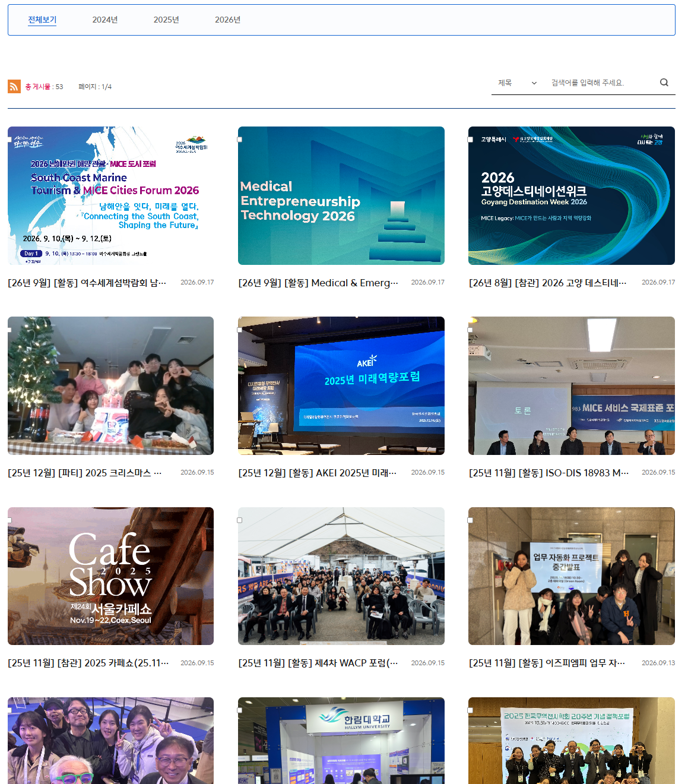Screen dimensions: 688x784
Task: Open South Coast Marine Tourism Forum thumbnail
Action: tap(110, 195)
